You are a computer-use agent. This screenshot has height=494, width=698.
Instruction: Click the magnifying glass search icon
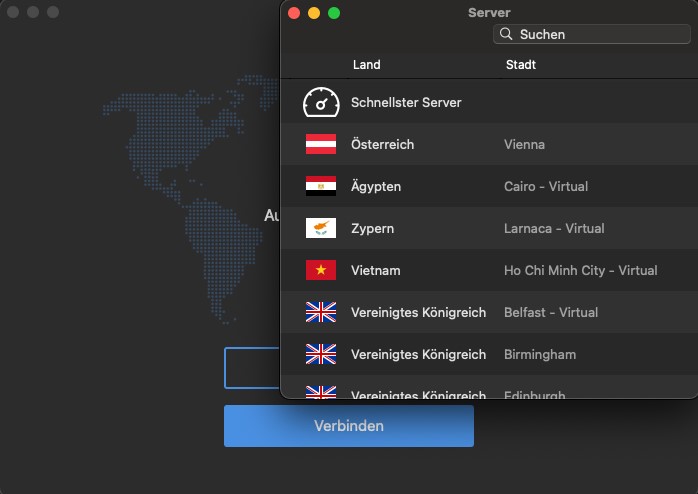[x=506, y=34]
